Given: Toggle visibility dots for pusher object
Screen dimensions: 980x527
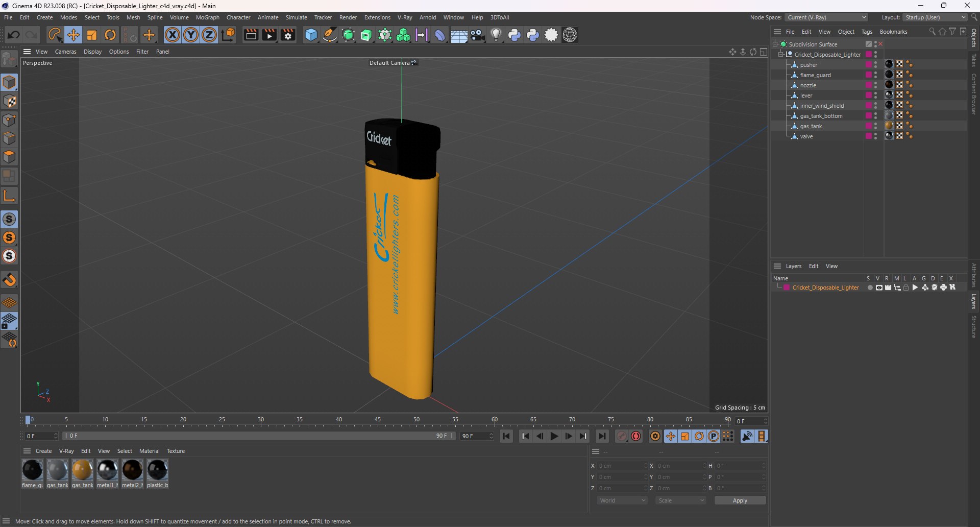Looking at the screenshot, I should (876, 64).
